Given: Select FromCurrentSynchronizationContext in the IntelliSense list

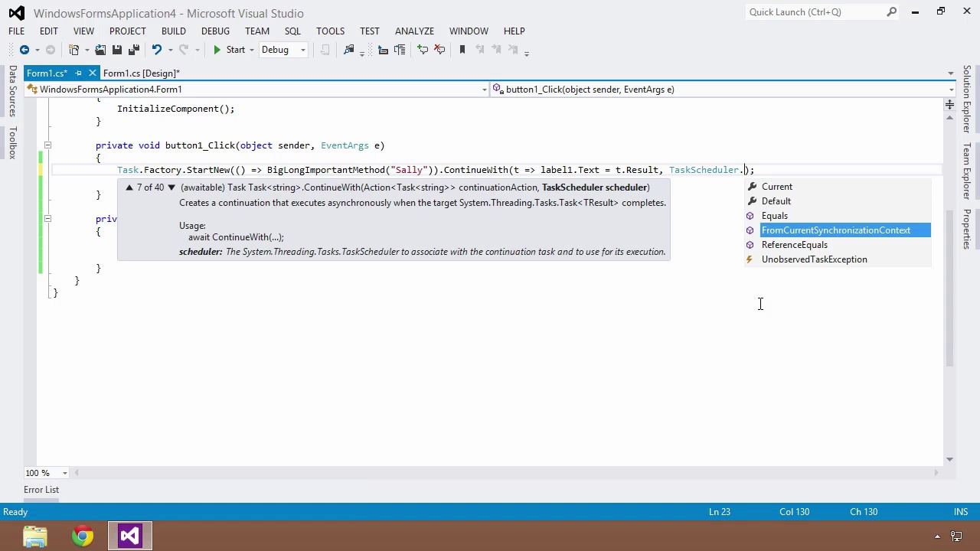Looking at the screenshot, I should pyautogui.click(x=835, y=230).
